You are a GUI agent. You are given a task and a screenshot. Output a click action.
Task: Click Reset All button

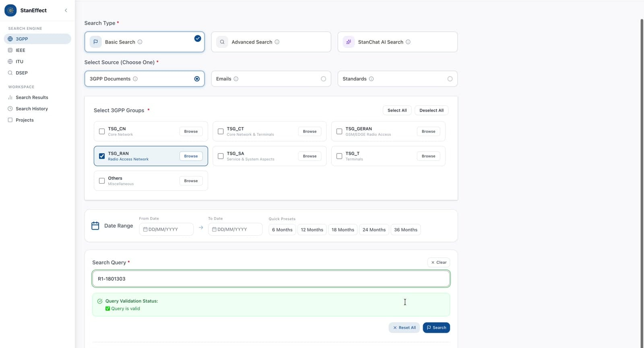pos(404,327)
